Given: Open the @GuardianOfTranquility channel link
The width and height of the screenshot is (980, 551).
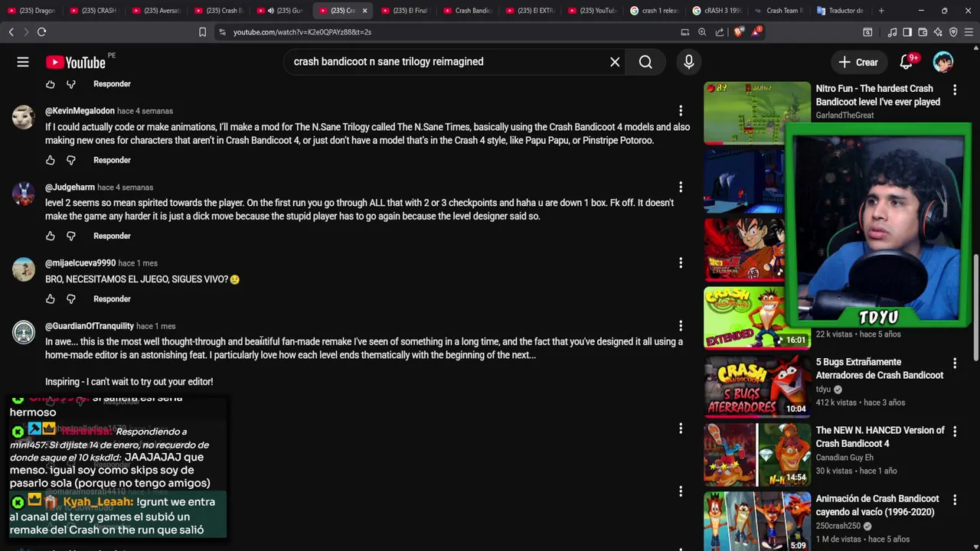Looking at the screenshot, I should (x=90, y=326).
